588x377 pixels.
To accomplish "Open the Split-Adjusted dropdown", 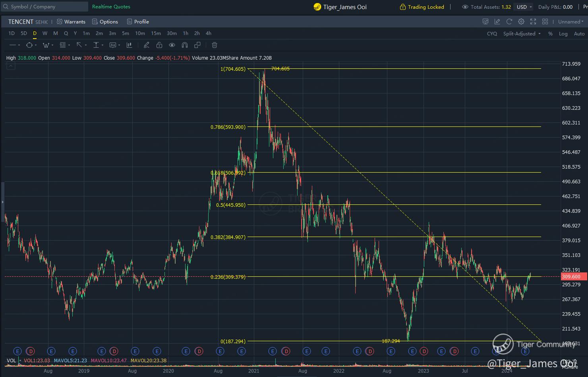I will 522,34.
